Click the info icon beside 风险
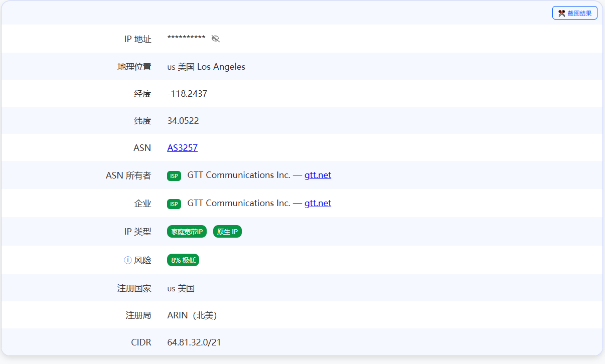This screenshot has width=605, height=364. 128,260
